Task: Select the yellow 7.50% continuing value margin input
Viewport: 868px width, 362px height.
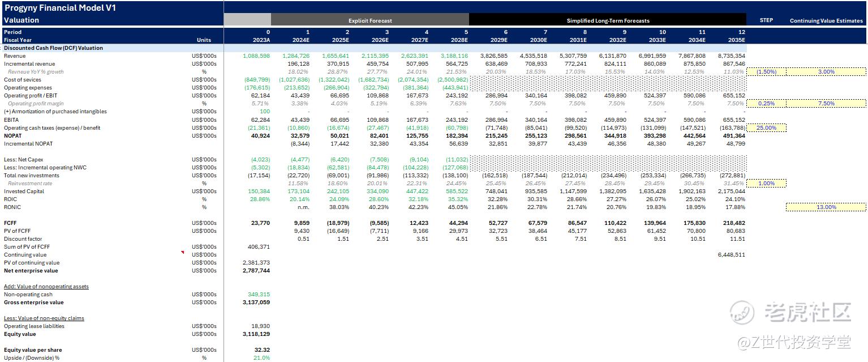Action: [x=826, y=104]
